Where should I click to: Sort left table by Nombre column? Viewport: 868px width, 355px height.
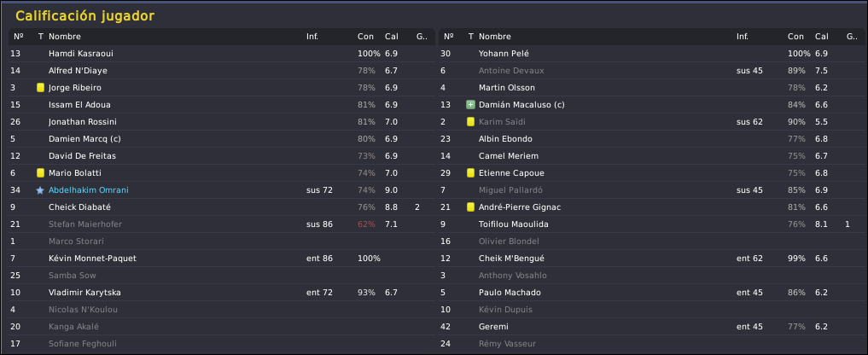[65, 37]
